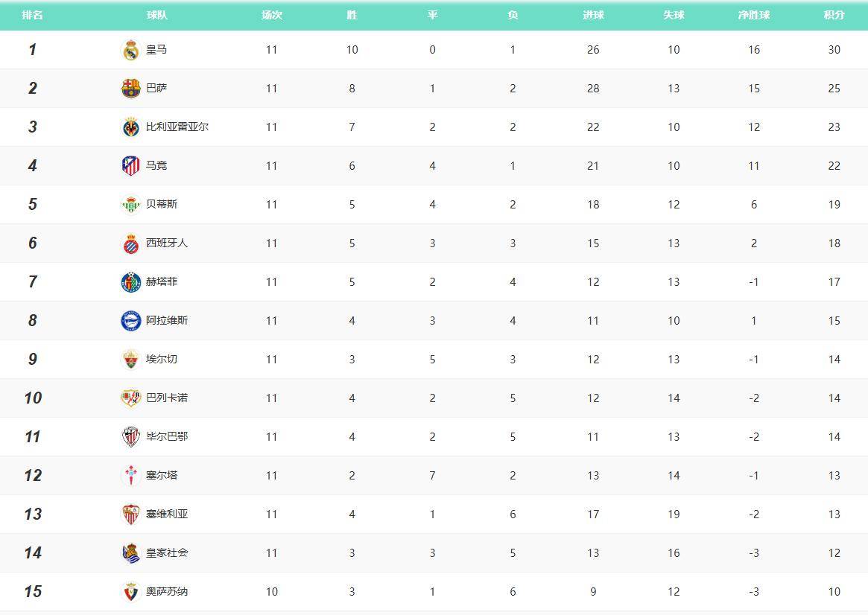Click the Barcelona (巴萨) crest icon

pyautogui.click(x=131, y=89)
